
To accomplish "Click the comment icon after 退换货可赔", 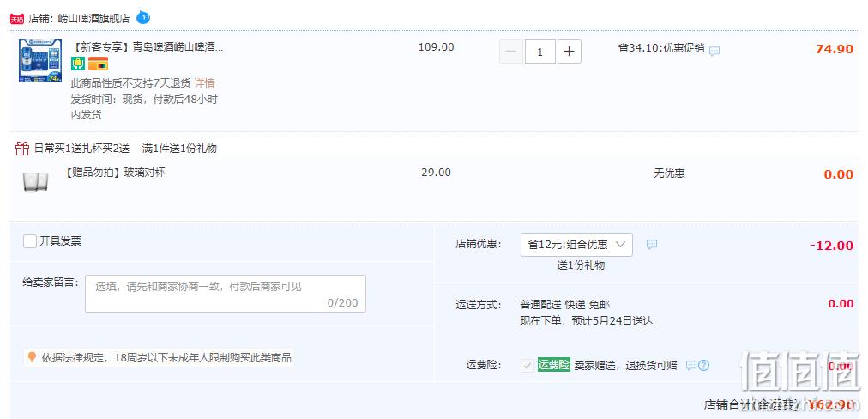I will (x=690, y=365).
